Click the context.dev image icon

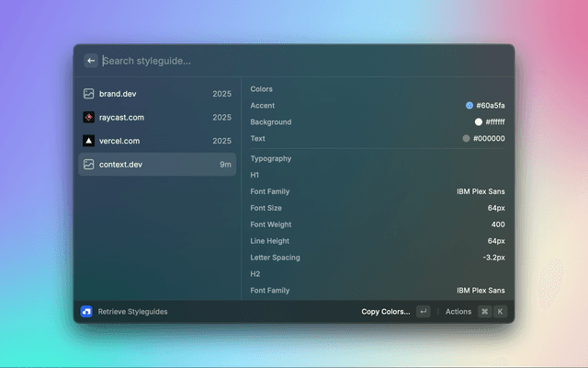click(x=88, y=164)
